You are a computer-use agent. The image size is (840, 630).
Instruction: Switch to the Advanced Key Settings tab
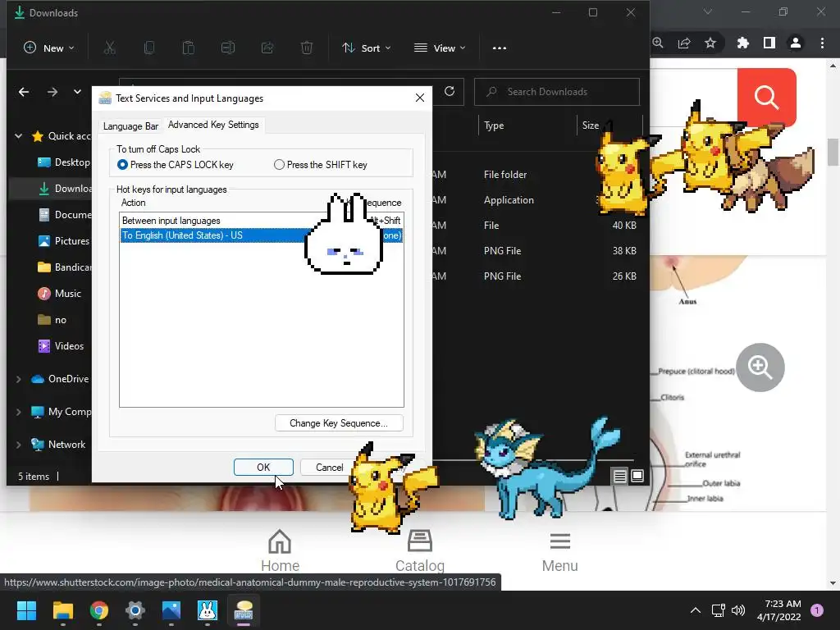[213, 125]
